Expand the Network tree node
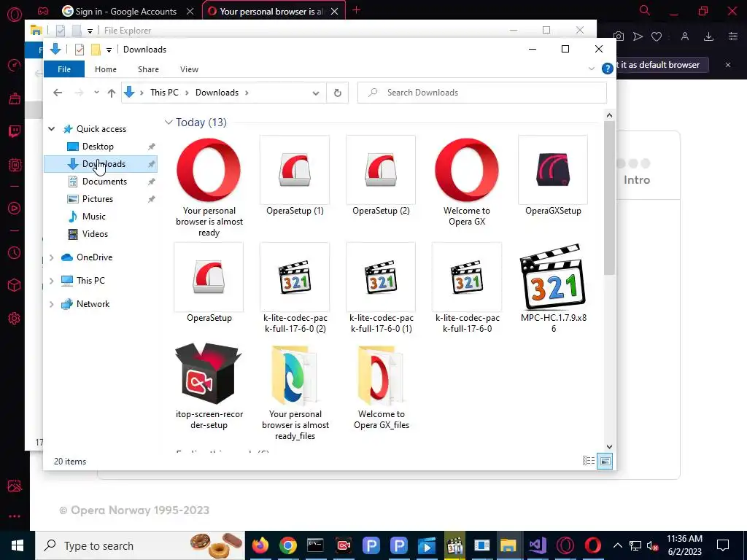747x560 pixels. click(52, 304)
